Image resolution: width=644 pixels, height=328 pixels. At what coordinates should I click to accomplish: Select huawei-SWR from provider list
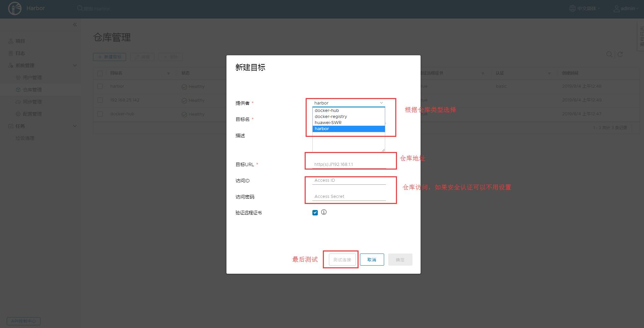coord(348,123)
